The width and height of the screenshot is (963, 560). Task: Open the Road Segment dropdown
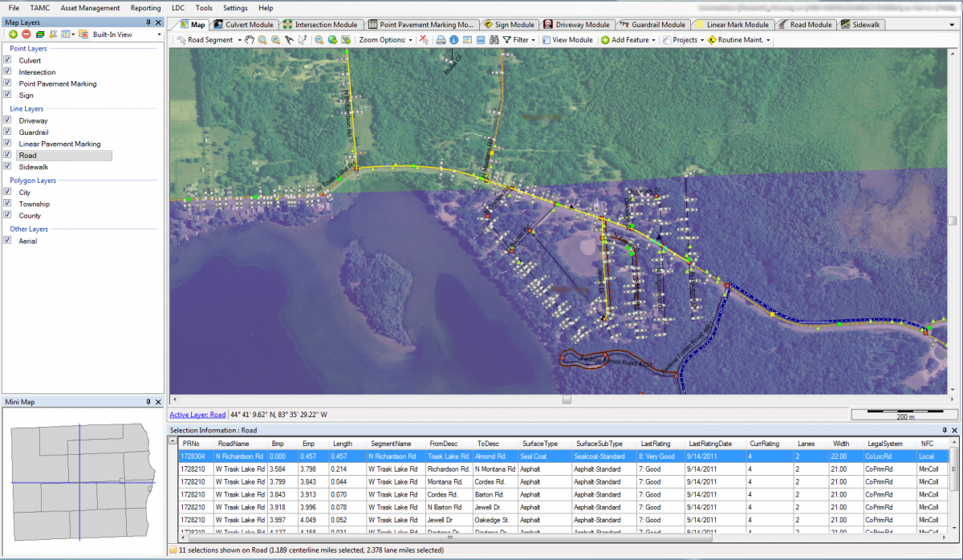(240, 39)
